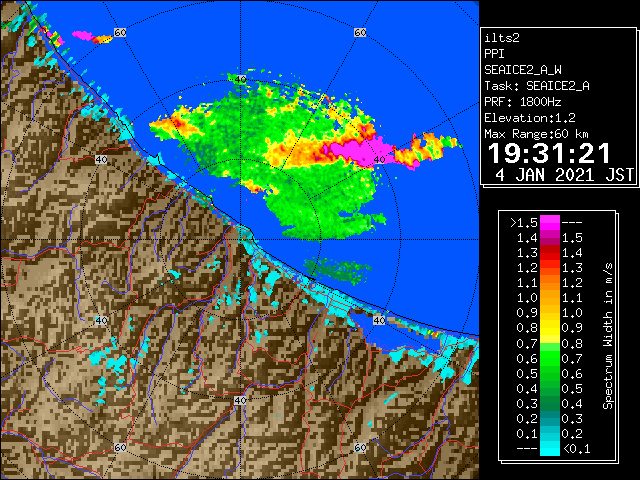Click the PRF: 1800Hz value
640x480 pixels.
point(522,102)
